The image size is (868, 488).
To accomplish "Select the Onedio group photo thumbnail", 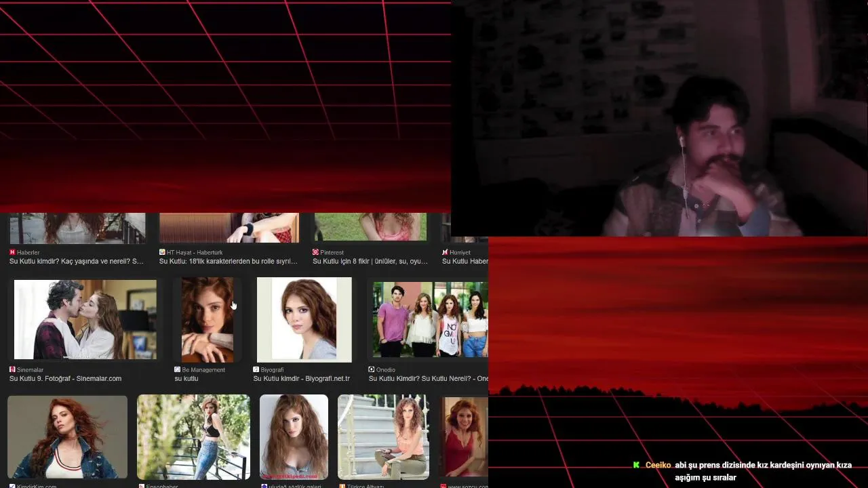I will pyautogui.click(x=430, y=319).
